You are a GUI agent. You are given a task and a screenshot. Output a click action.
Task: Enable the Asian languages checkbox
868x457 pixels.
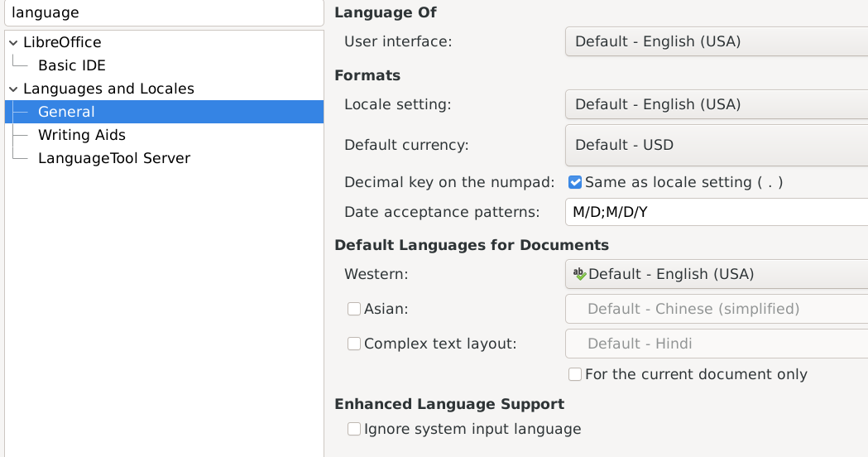354,309
